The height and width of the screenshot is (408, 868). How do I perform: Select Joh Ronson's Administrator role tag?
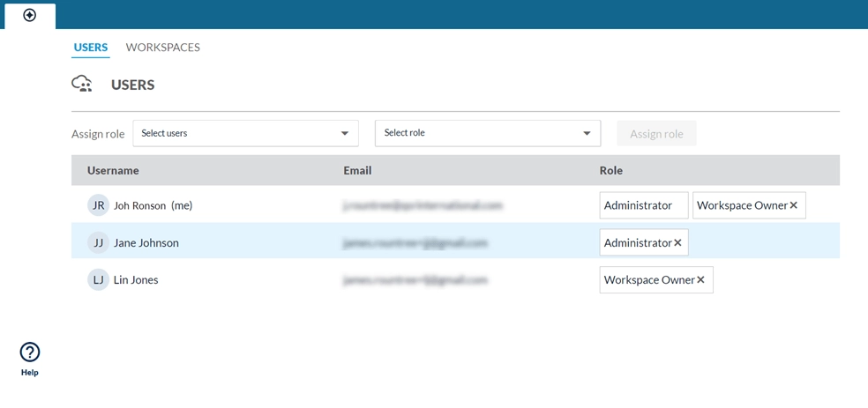tap(643, 205)
